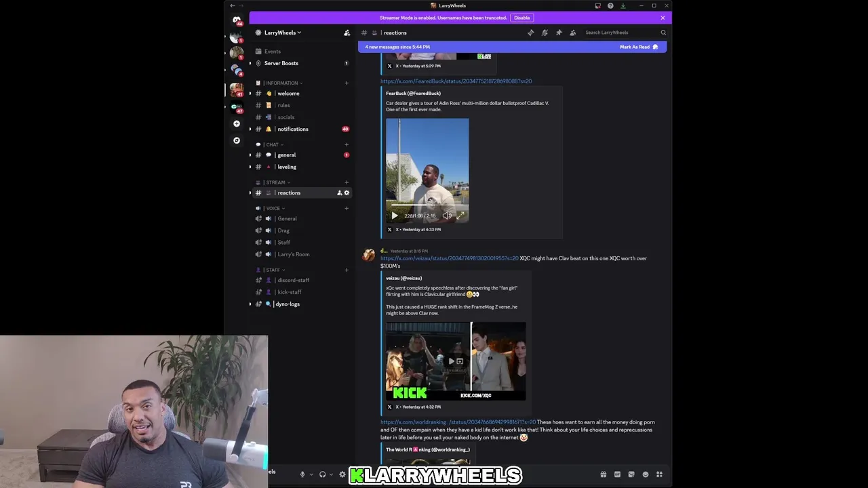Open rules channel
Viewport: 868px width, 488px height.
(x=302, y=105)
